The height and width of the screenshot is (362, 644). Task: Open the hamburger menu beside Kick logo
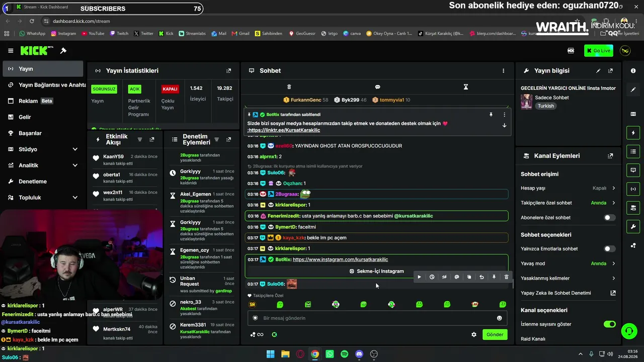click(11, 51)
